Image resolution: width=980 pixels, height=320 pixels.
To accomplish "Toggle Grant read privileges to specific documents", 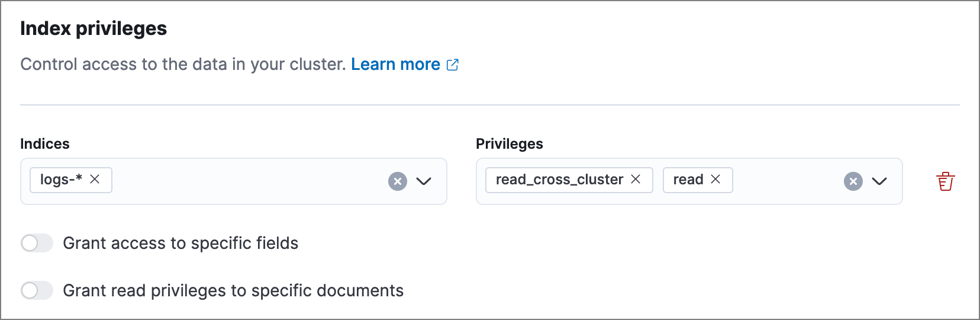I will (x=37, y=290).
